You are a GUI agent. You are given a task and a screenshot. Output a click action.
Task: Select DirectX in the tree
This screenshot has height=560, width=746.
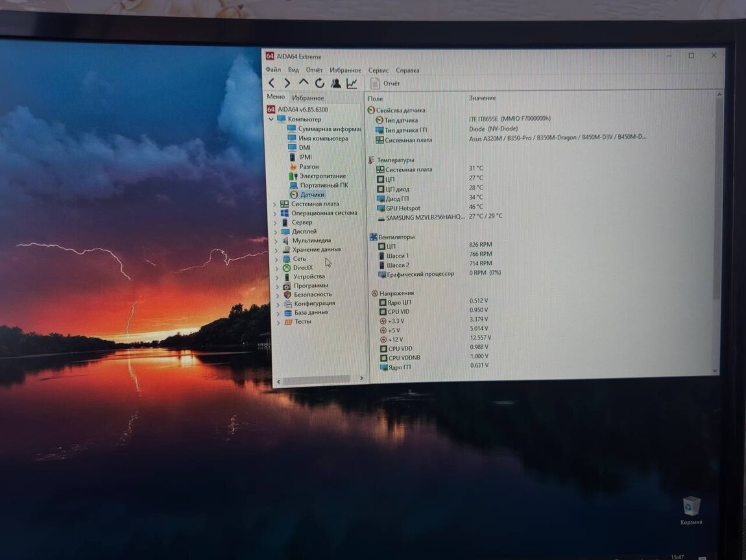pyautogui.click(x=302, y=267)
